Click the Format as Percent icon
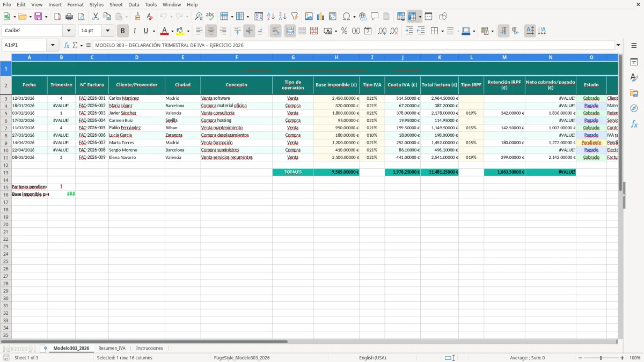The height and width of the screenshot is (362, 644). click(x=344, y=31)
